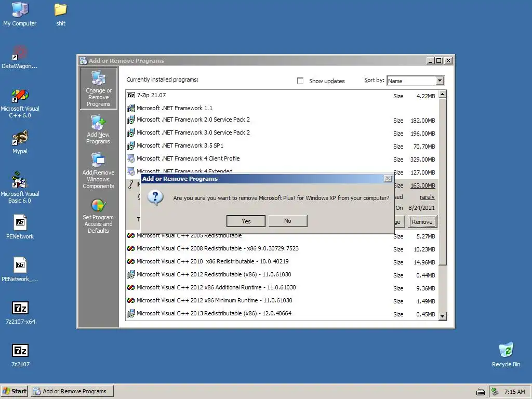Select the 7-Zip 21.07 program icon
The width and height of the screenshot is (532, 399).
[131, 96]
